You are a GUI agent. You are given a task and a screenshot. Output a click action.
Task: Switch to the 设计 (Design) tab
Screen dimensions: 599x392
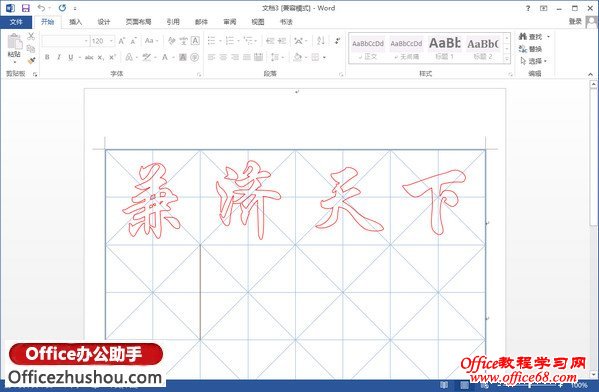(104, 22)
